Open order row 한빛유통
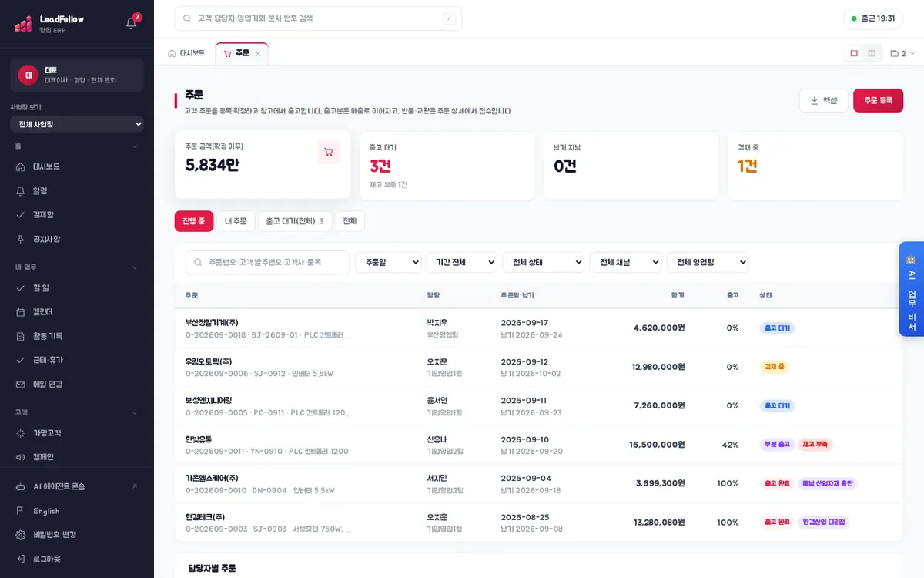The height and width of the screenshot is (578, 924). click(x=538, y=445)
